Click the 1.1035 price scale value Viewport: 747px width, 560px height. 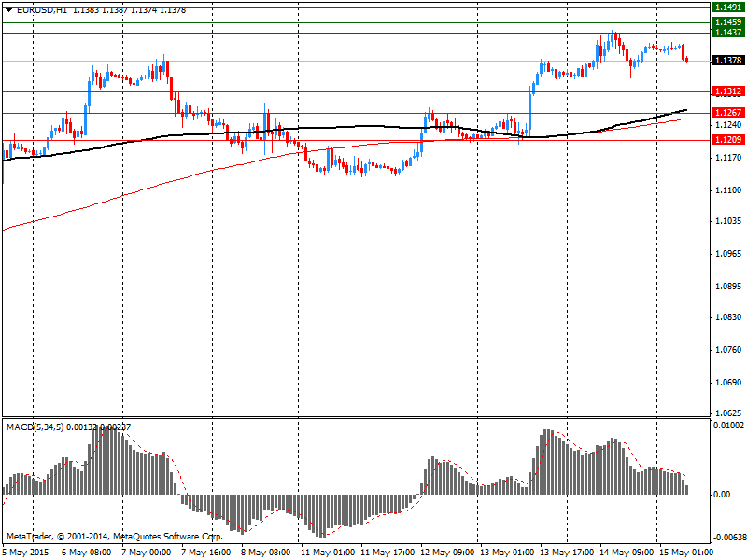(728, 221)
